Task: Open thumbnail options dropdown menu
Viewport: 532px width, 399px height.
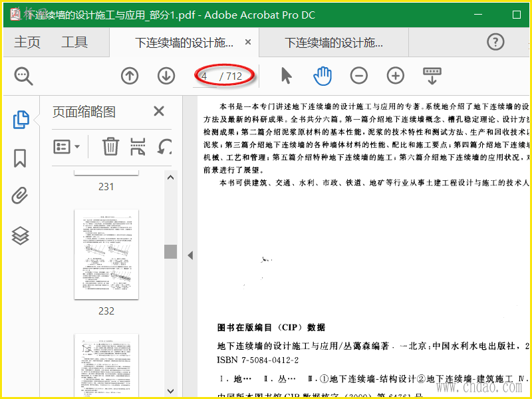Action: pos(66,147)
